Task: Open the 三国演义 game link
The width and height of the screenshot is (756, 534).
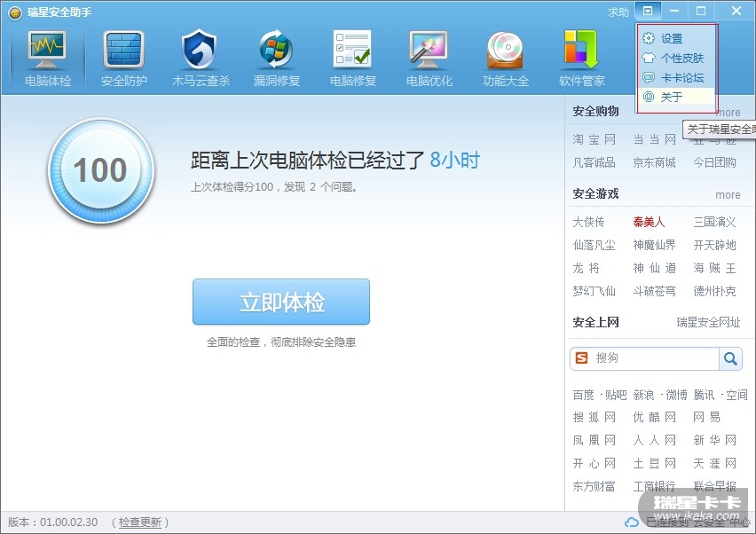Action: click(x=714, y=222)
